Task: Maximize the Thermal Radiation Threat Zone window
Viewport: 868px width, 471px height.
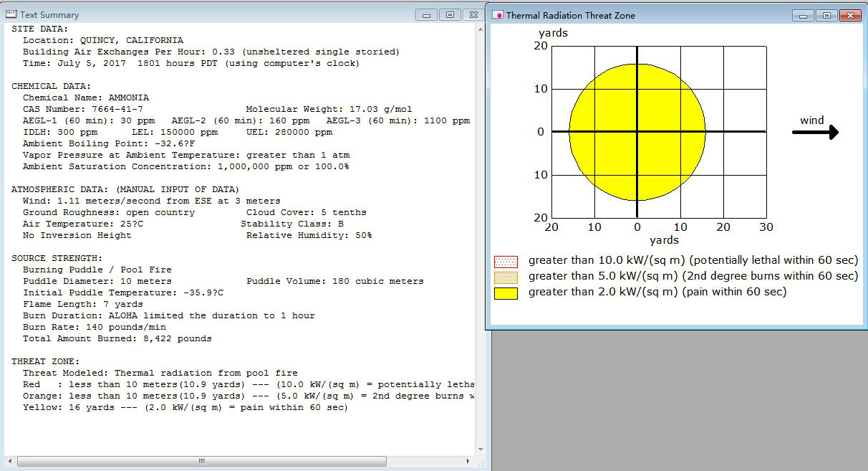Action: (826, 15)
